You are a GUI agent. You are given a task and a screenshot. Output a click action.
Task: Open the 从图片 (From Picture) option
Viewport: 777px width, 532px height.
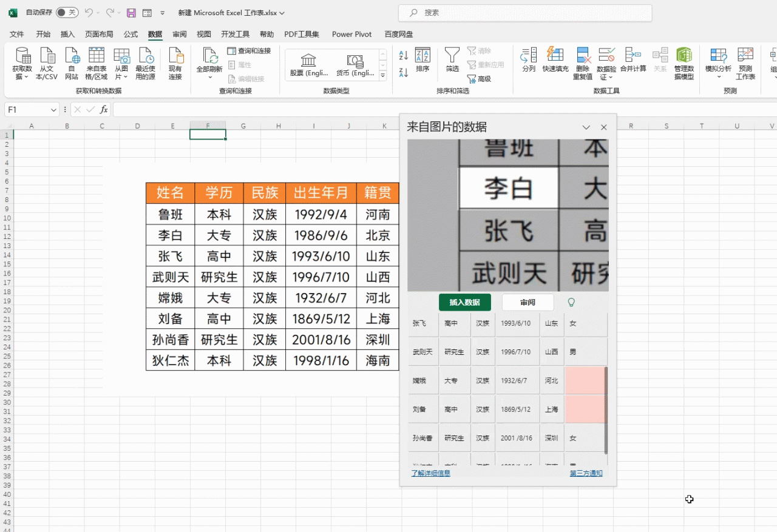point(121,64)
